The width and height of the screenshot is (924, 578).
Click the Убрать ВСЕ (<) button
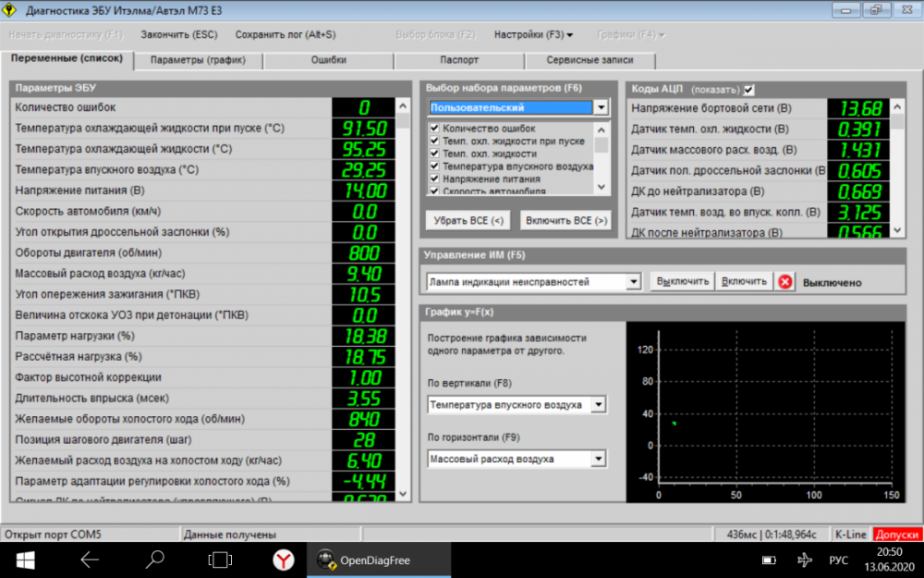(468, 220)
